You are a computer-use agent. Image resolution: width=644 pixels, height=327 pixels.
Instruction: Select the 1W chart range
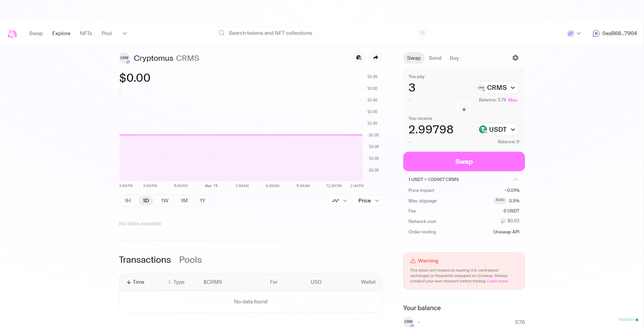[165, 201]
